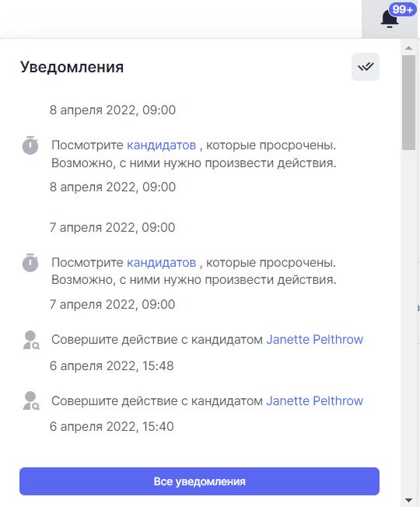Click the 6 апреля 2022, 15:48 timestamp

(111, 366)
